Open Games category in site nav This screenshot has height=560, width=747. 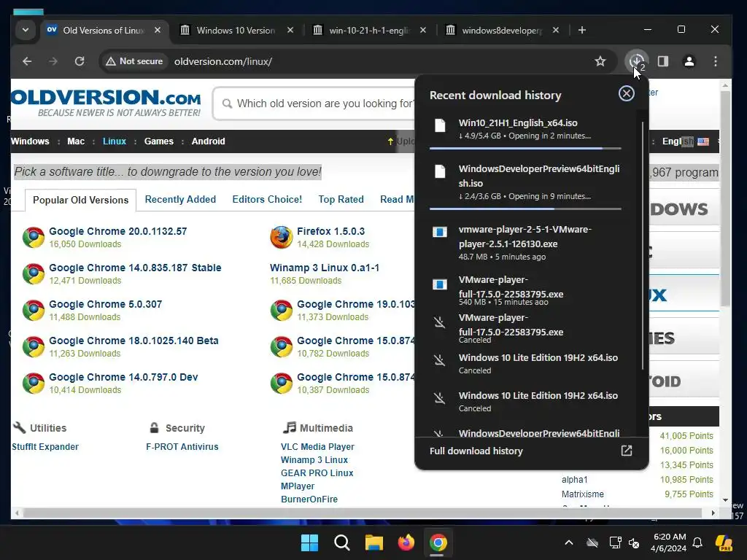point(158,141)
